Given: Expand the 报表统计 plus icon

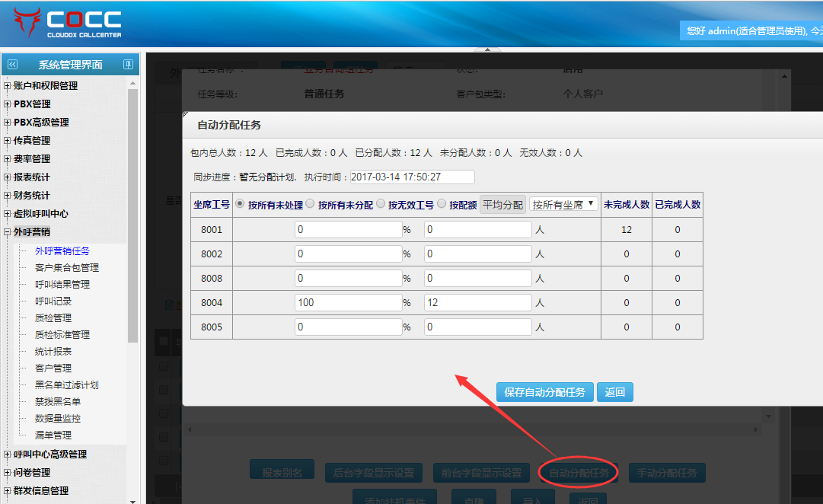Looking at the screenshot, I should (x=8, y=177).
